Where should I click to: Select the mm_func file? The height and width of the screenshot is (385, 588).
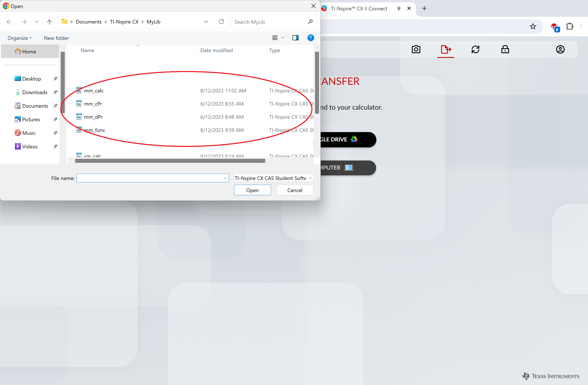[x=94, y=130]
